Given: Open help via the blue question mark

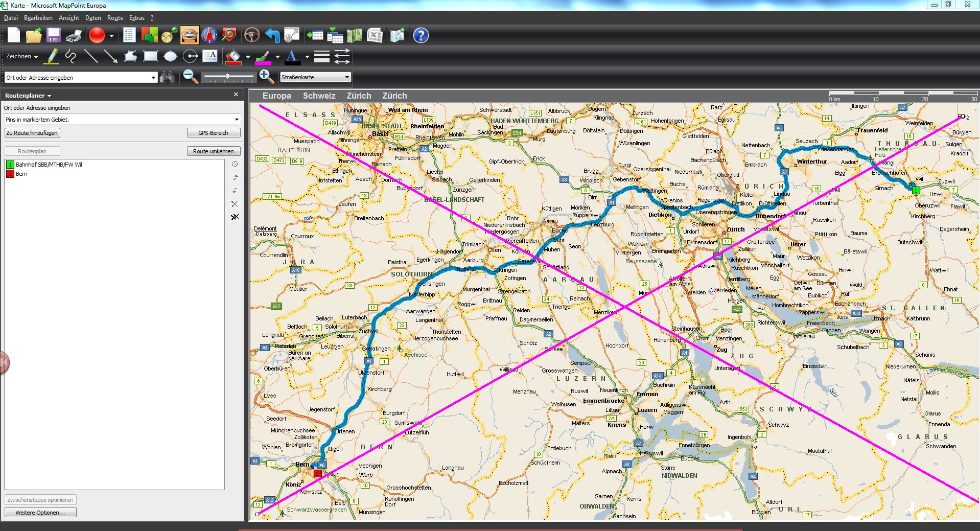Looking at the screenshot, I should coord(421,35).
